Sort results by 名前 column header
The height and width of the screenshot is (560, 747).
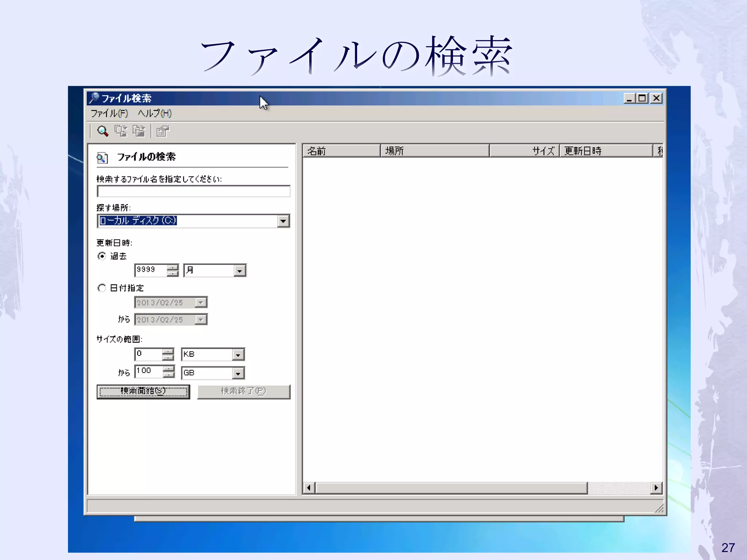(x=341, y=151)
